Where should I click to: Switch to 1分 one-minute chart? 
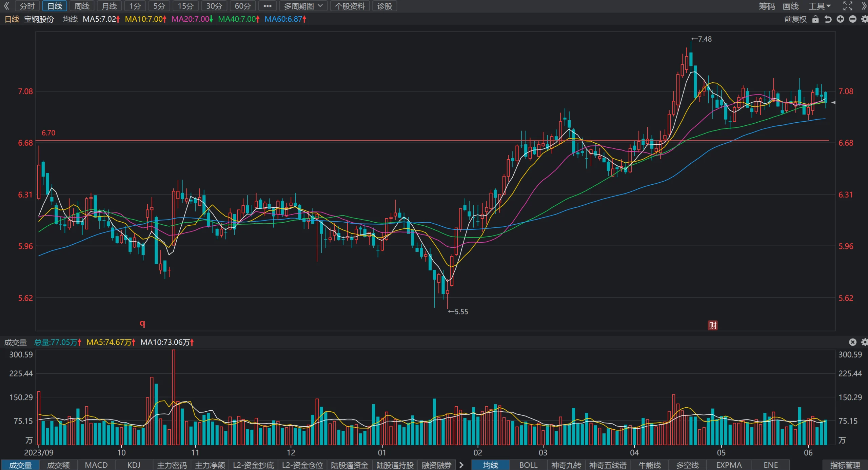click(135, 6)
